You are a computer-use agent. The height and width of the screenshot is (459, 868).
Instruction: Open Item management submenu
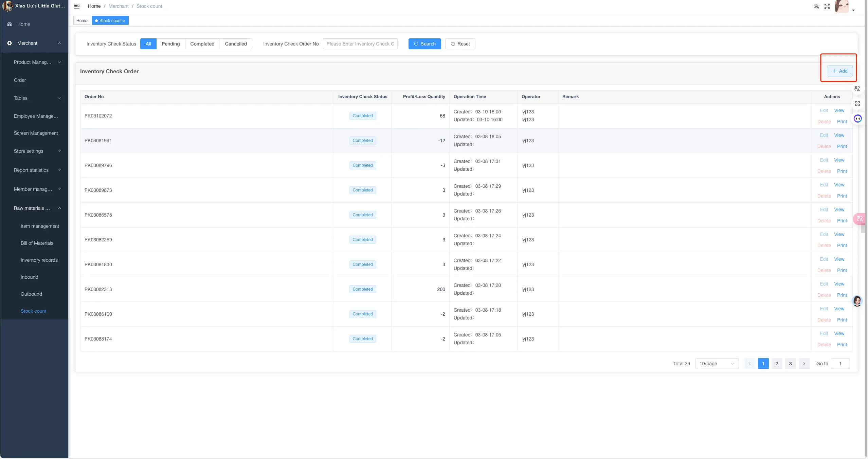pyautogui.click(x=34, y=226)
